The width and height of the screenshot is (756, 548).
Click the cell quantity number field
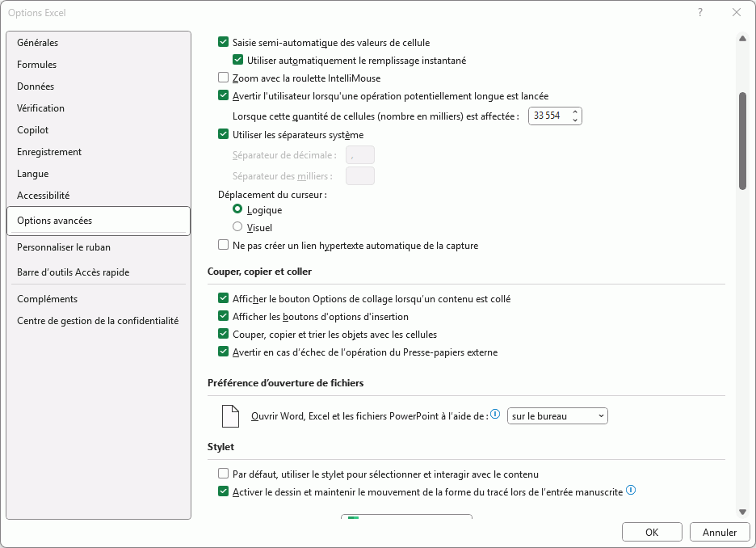pos(548,116)
